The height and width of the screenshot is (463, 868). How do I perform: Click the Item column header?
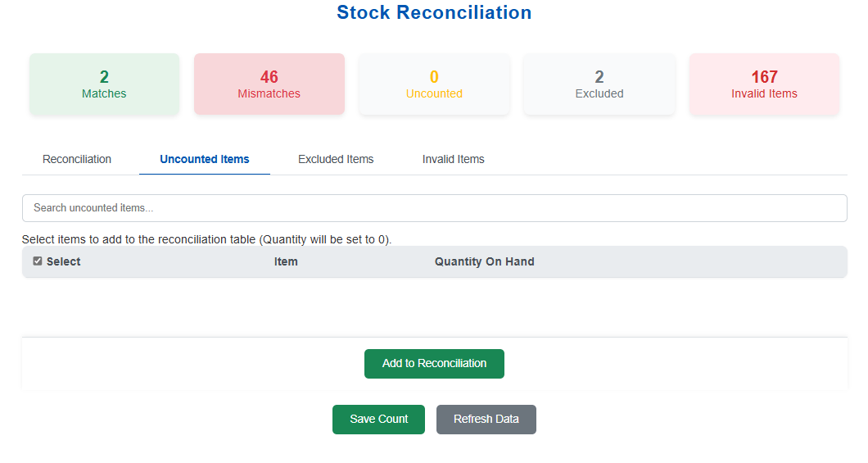(x=286, y=262)
